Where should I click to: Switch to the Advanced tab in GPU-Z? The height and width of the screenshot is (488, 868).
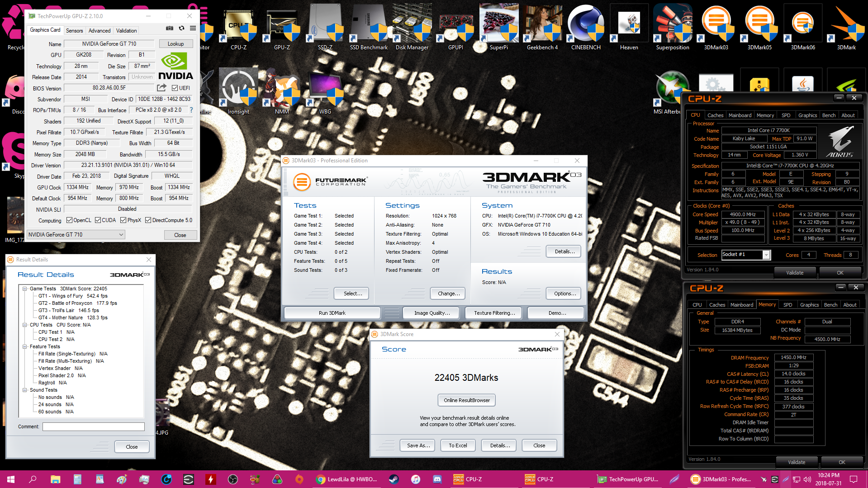(100, 31)
